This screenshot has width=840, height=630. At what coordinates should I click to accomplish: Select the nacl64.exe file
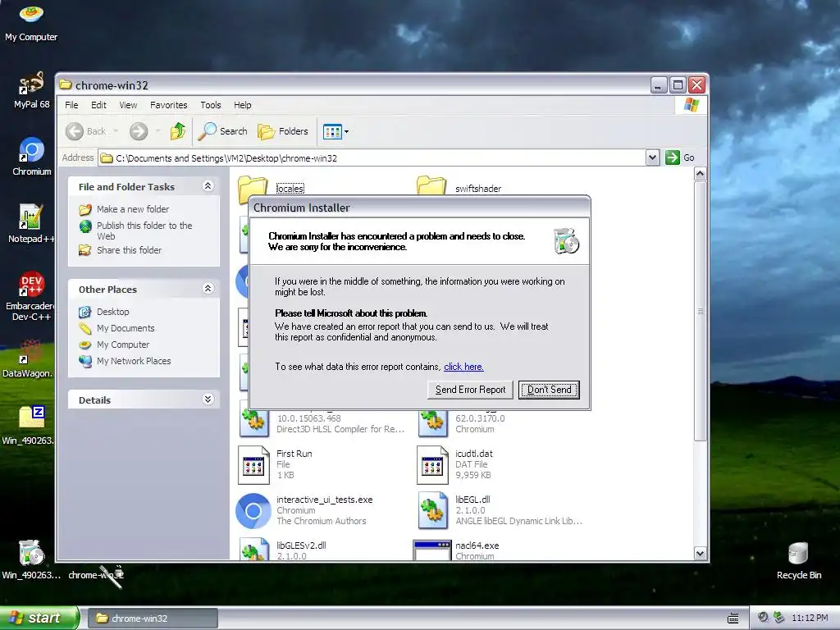click(x=456, y=549)
